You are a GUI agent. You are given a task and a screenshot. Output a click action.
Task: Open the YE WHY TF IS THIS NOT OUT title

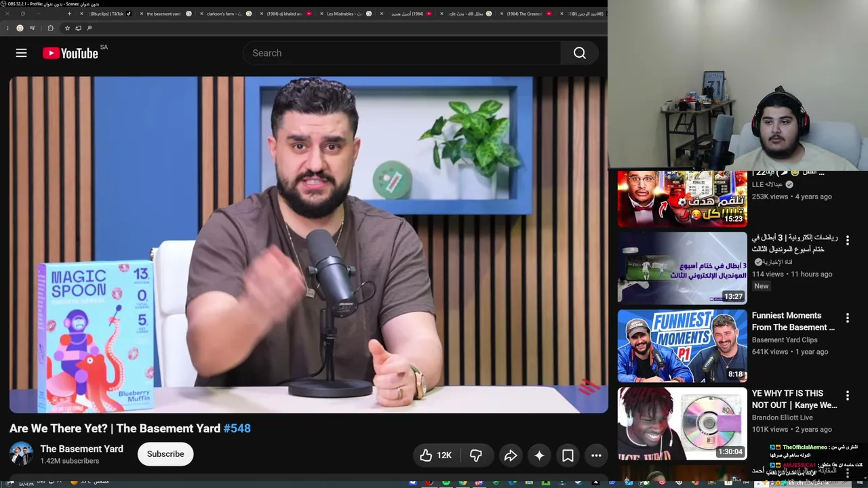click(795, 399)
